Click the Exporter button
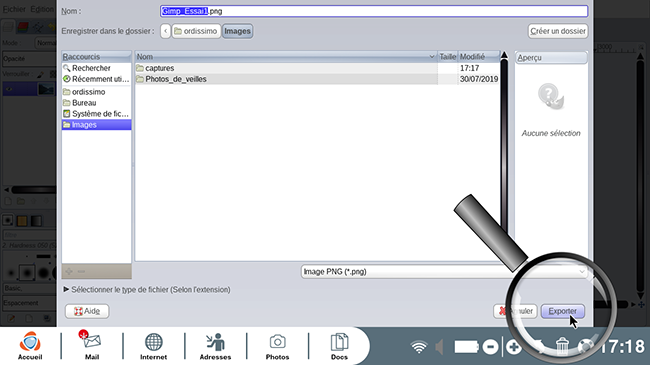This screenshot has height=365, width=650. (x=563, y=311)
